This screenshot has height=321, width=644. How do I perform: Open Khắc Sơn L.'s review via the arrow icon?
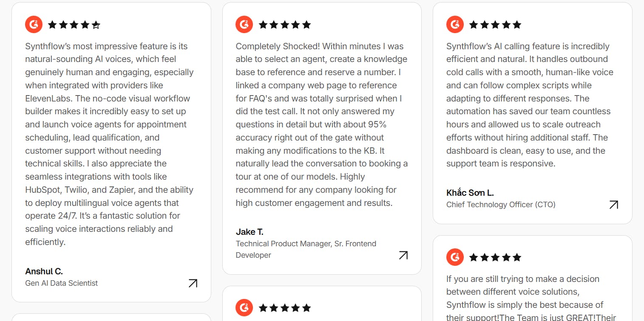pyautogui.click(x=613, y=205)
